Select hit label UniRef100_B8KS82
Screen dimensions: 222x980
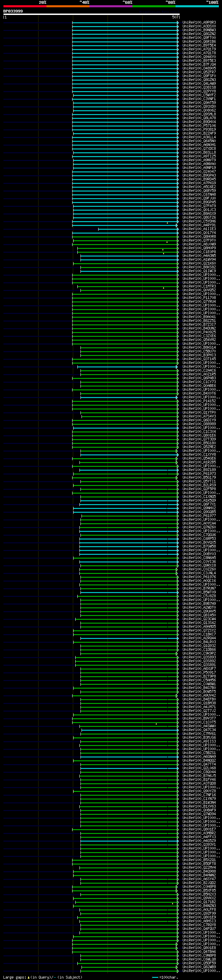(199, 267)
